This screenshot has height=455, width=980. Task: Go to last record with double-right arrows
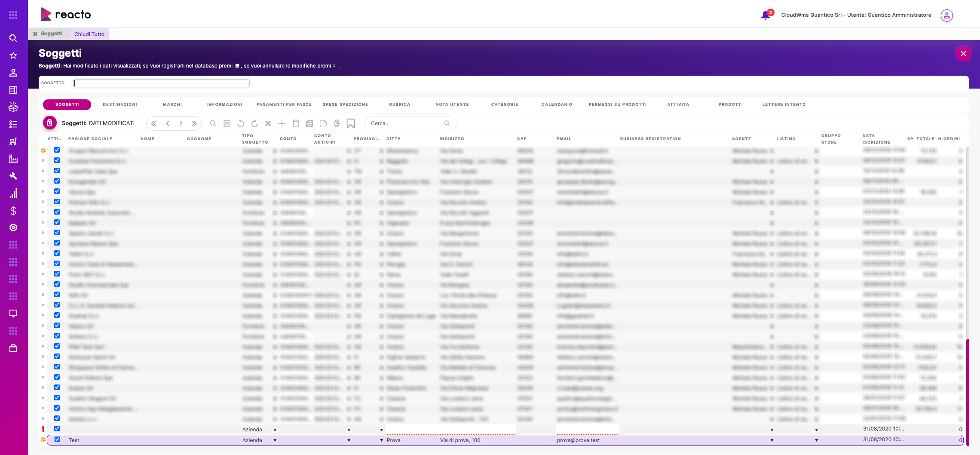(194, 123)
